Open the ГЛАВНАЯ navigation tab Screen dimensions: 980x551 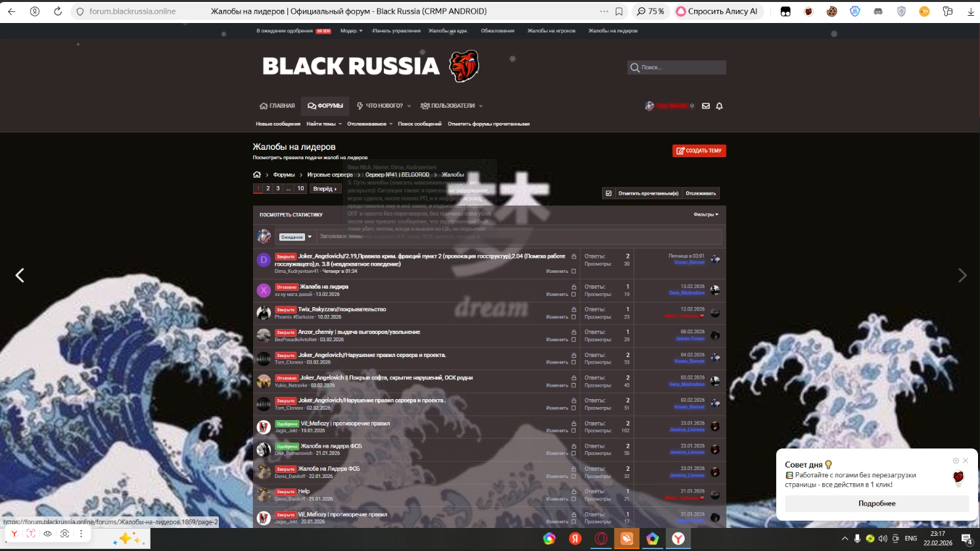(x=277, y=106)
